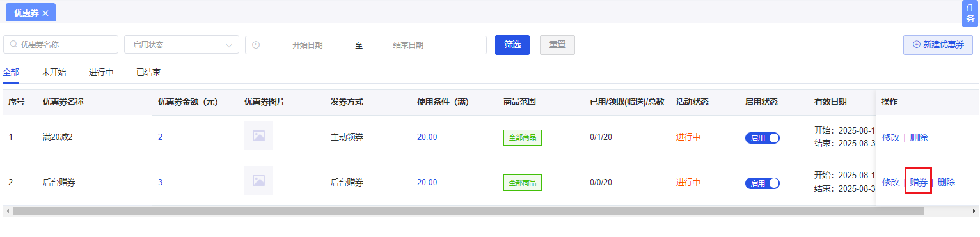This screenshot has height=237, width=980.
Task: Switch to the 未开始 tab
Action: click(54, 72)
